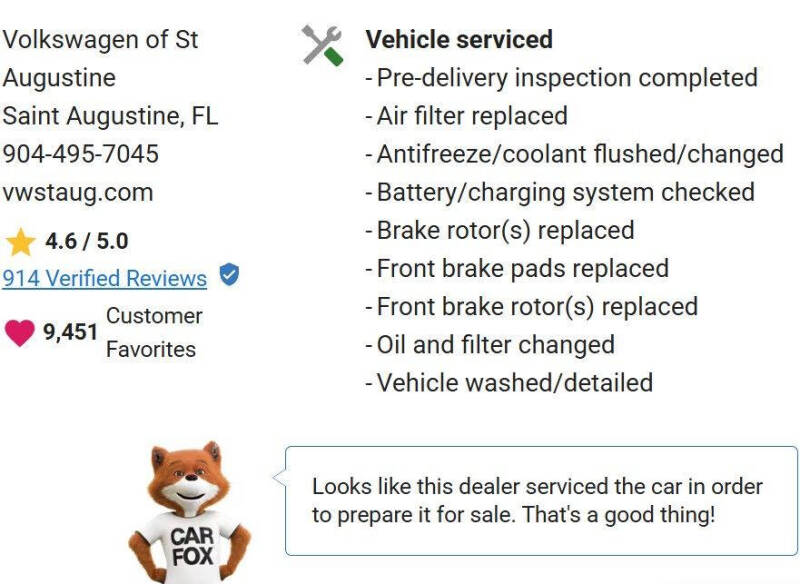Click the blue verified shield badge

[229, 274]
